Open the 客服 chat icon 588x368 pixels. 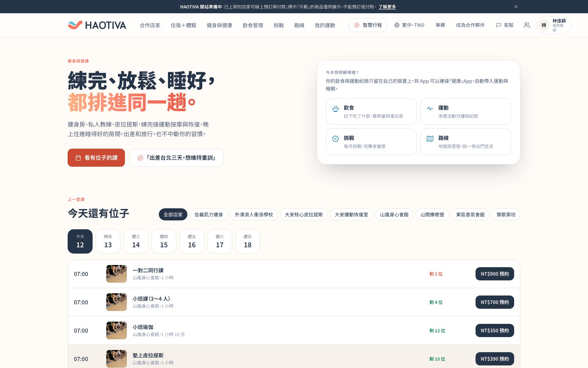505,25
